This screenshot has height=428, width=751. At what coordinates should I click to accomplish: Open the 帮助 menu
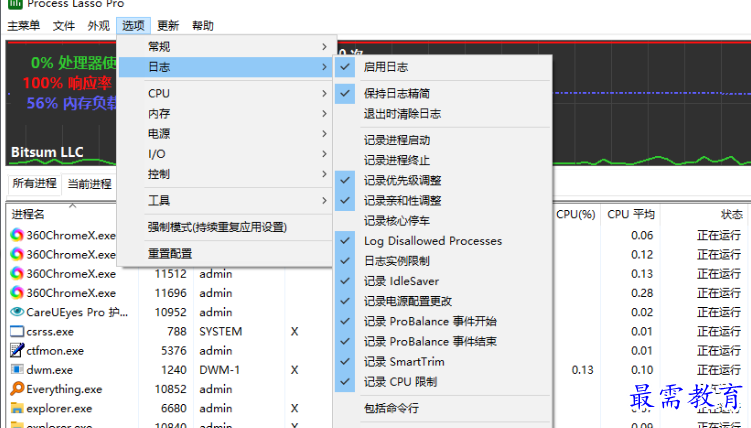click(x=203, y=25)
